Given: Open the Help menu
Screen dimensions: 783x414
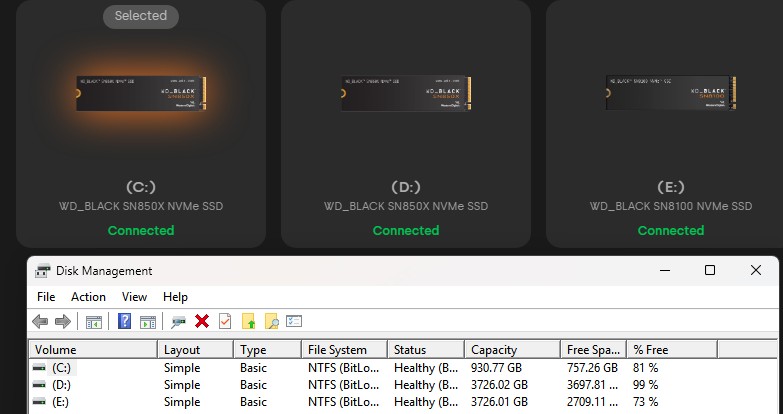Looking at the screenshot, I should [175, 297].
